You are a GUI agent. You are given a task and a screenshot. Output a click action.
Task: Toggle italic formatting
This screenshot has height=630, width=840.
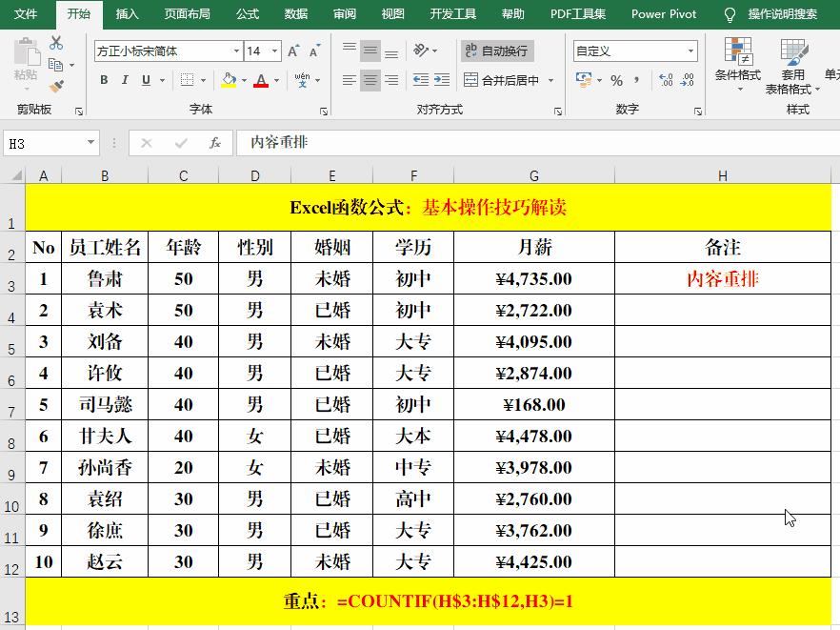click(x=125, y=79)
